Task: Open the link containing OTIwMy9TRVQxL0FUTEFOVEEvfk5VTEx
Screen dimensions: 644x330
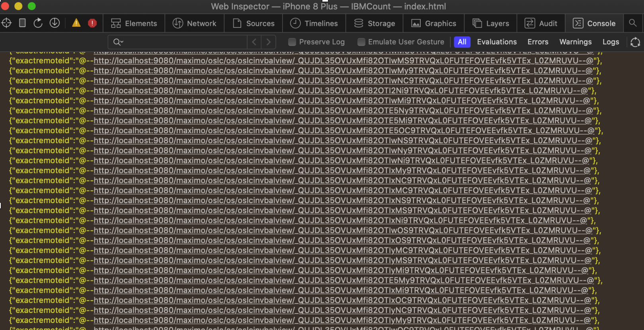Action: click(343, 71)
